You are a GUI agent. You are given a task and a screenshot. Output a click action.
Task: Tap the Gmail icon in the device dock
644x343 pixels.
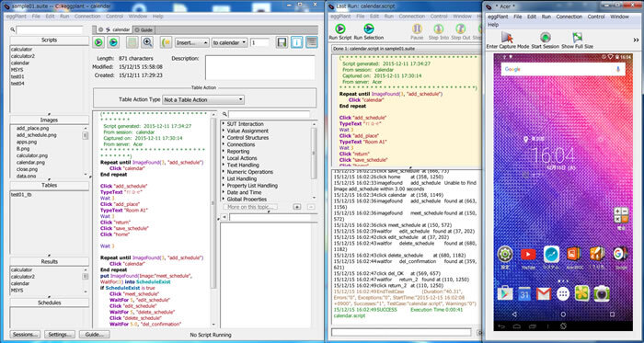[x=544, y=293]
